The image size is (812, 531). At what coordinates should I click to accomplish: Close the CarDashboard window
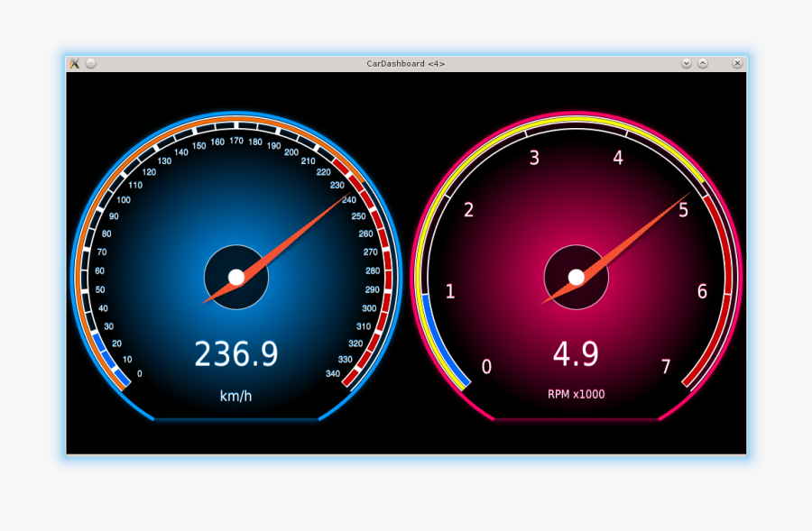click(737, 63)
